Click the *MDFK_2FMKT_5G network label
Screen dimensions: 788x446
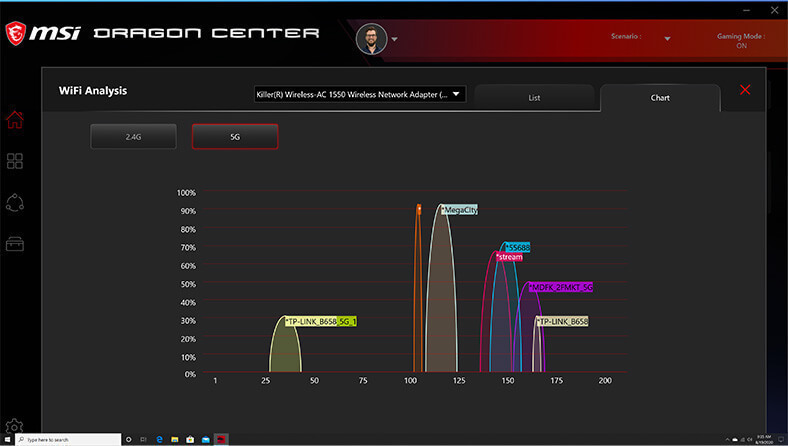(x=561, y=287)
